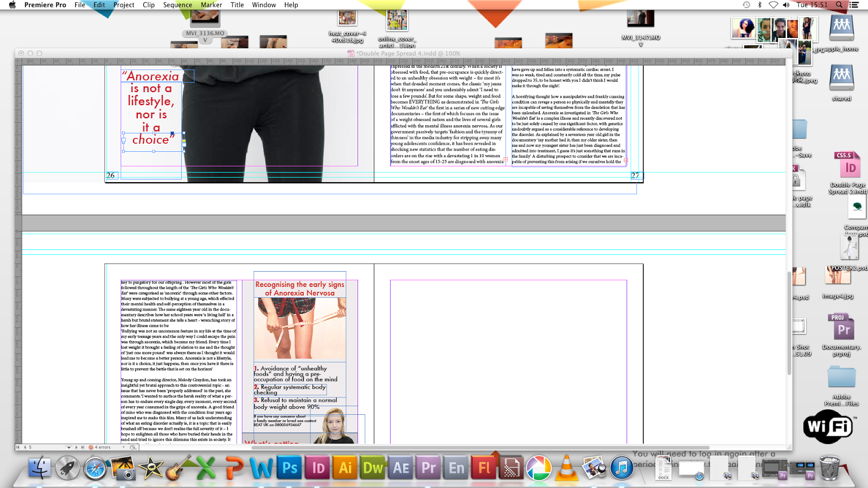The height and width of the screenshot is (488, 868).
Task: Click the page number field showing 5
Action: [x=30, y=447]
